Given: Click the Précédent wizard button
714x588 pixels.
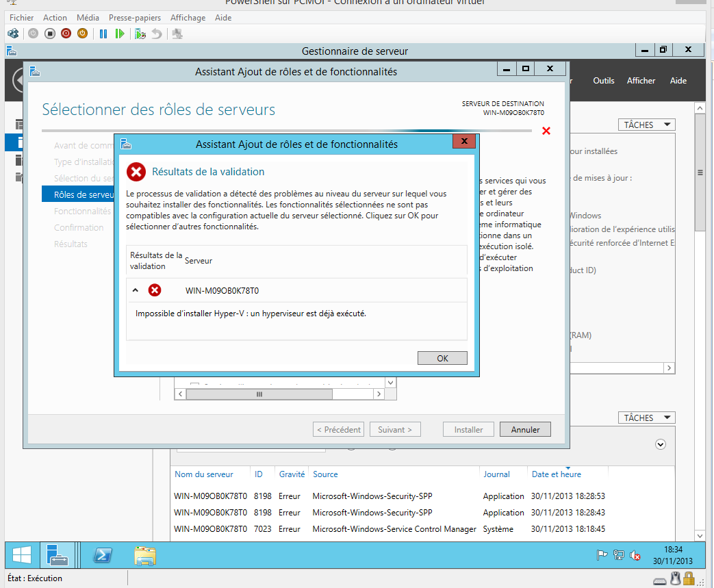Looking at the screenshot, I should pos(338,429).
